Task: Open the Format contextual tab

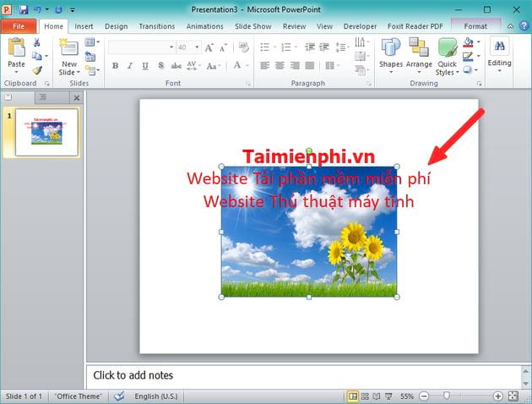Action: pos(475,26)
